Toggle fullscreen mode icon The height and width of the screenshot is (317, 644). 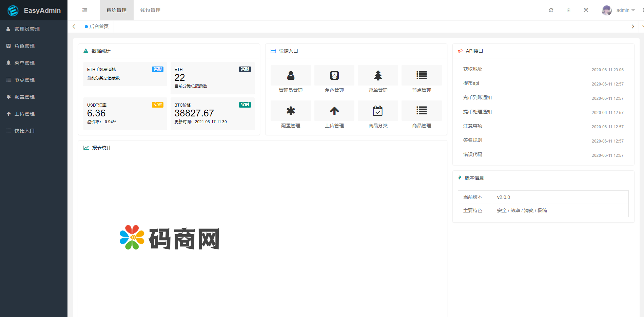pyautogui.click(x=586, y=10)
